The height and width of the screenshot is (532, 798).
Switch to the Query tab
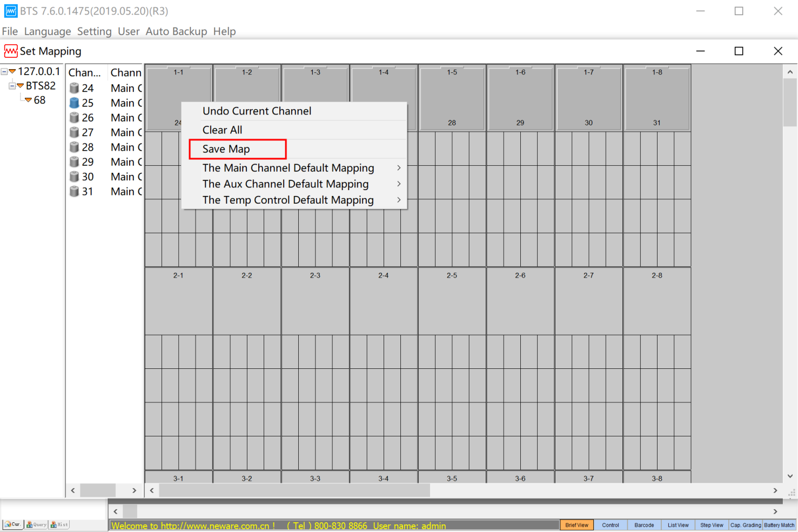pyautogui.click(x=36, y=524)
